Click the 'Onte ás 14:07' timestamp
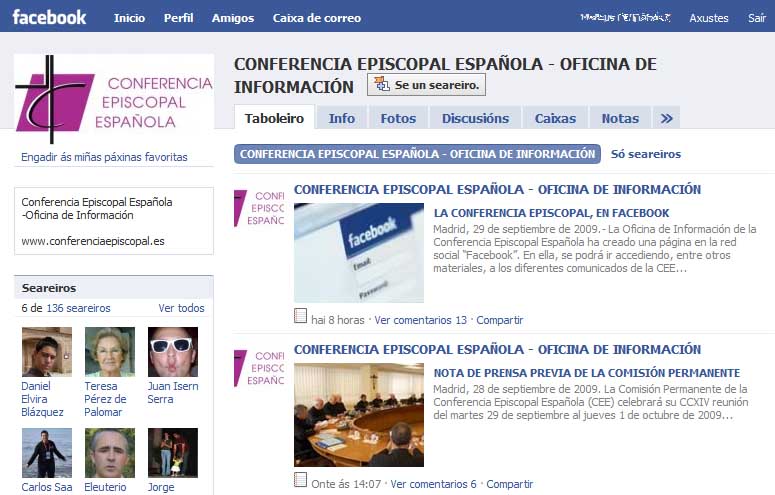 pyautogui.click(x=346, y=484)
